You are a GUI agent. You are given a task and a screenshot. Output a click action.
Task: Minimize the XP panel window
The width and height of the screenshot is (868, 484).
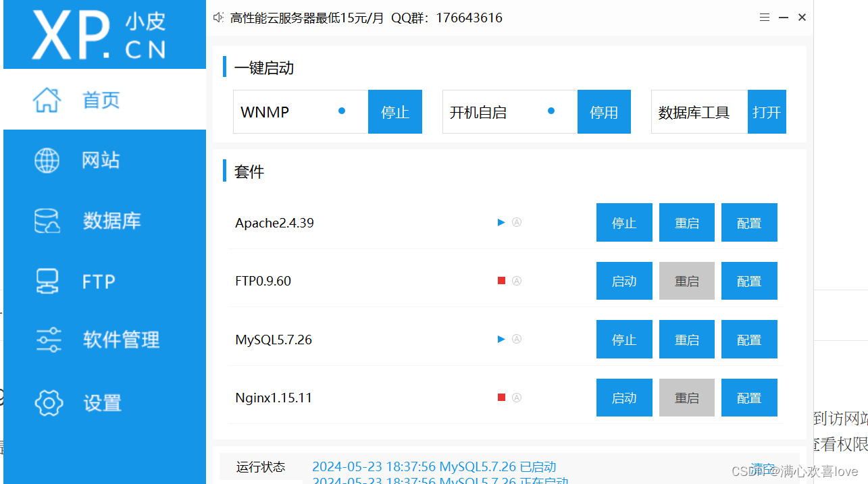point(784,18)
